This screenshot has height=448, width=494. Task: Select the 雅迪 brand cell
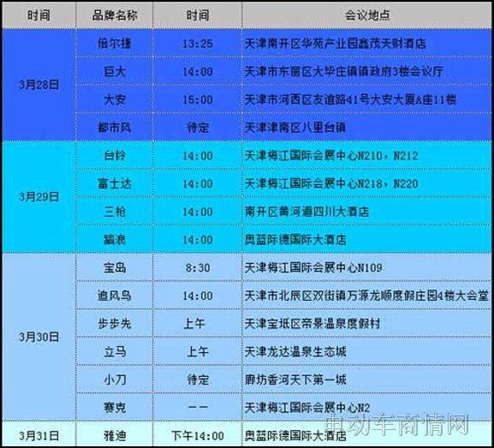pyautogui.click(x=115, y=436)
